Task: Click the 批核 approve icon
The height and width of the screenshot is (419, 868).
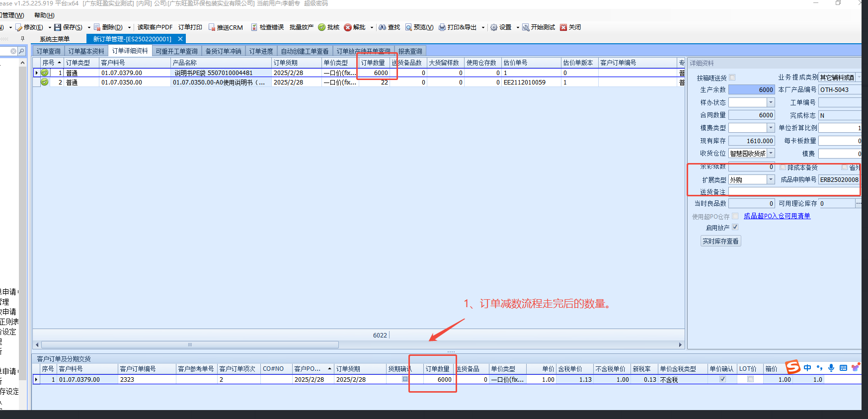Action: click(x=321, y=27)
